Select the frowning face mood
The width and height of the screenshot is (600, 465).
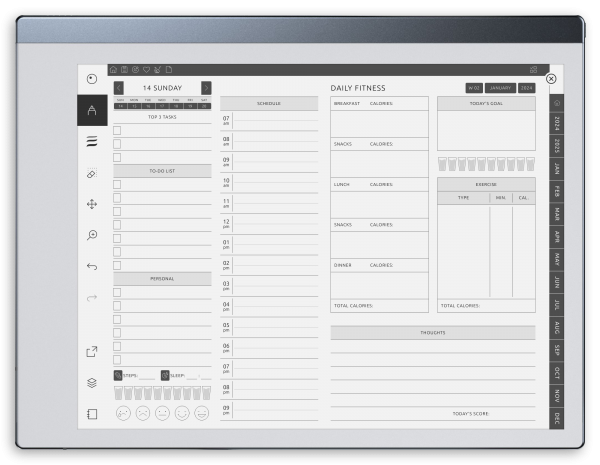click(143, 413)
